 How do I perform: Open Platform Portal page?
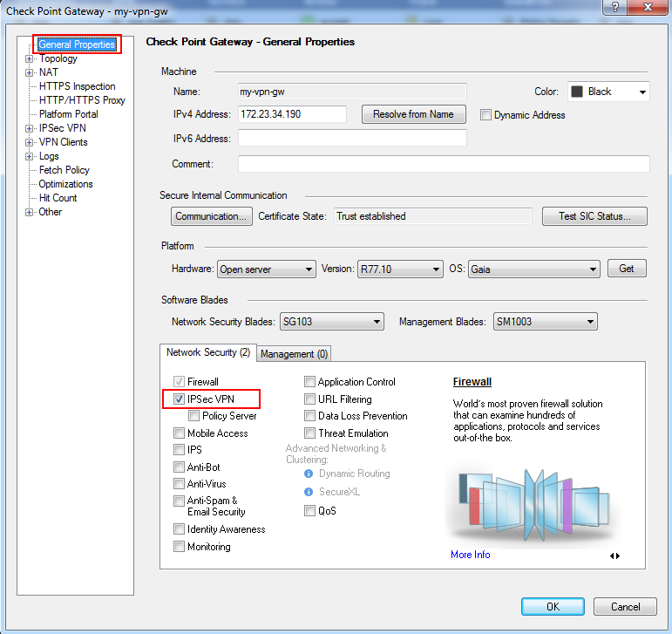tap(69, 114)
